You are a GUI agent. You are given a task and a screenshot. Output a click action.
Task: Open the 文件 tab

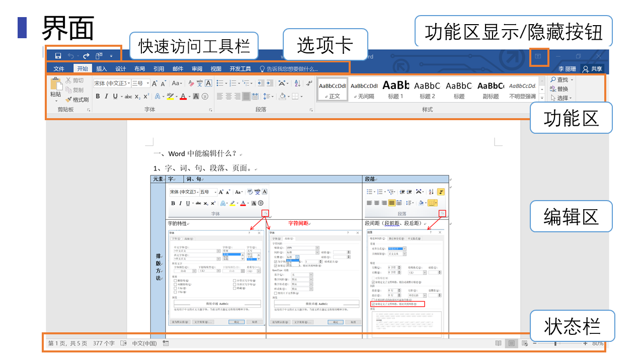[59, 69]
